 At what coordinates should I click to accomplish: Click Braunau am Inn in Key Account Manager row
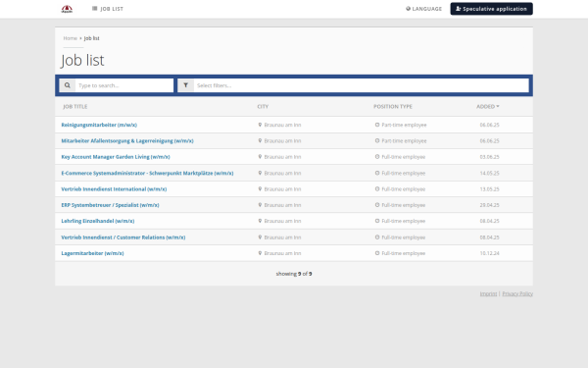pos(282,157)
